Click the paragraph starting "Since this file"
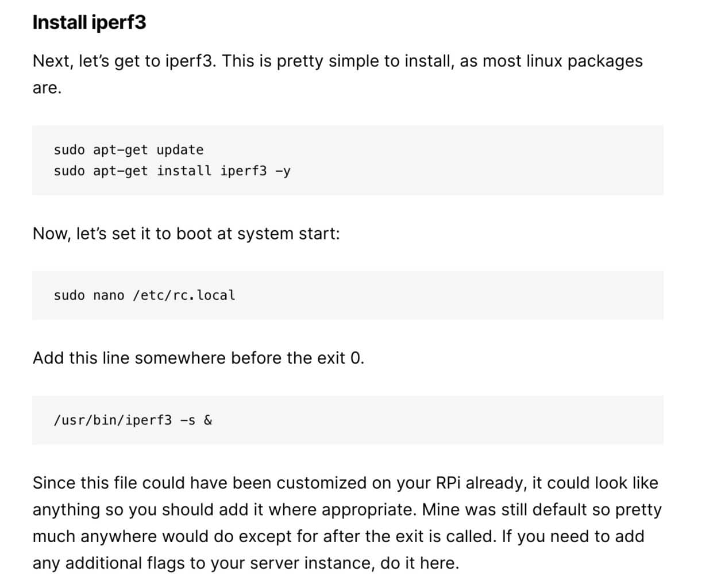This screenshot has width=717, height=588. pyautogui.click(x=347, y=523)
